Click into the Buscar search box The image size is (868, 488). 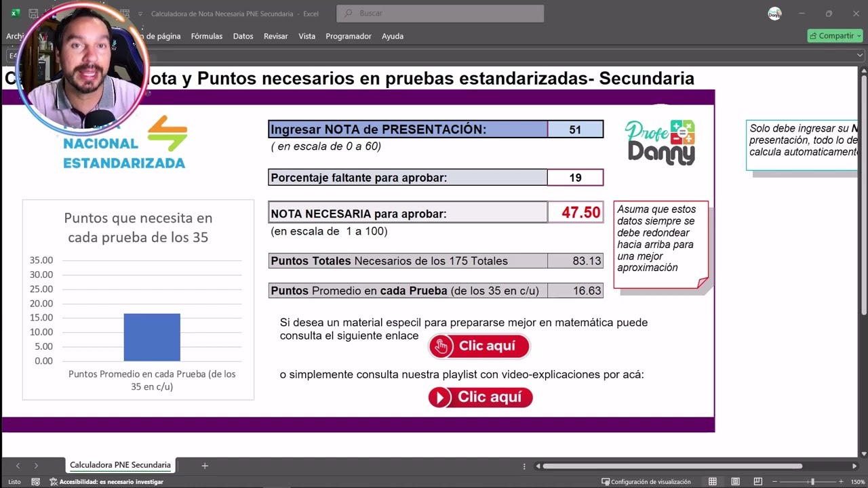440,14
